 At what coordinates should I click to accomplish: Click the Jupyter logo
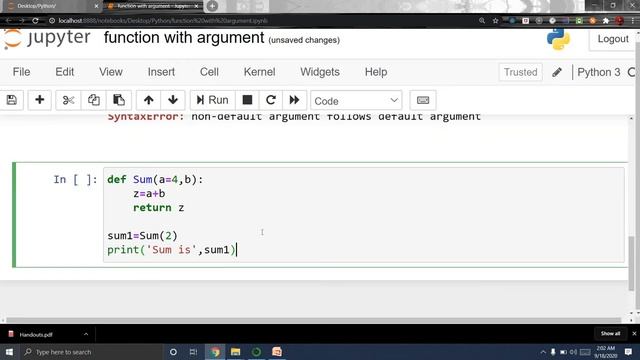pyautogui.click(x=47, y=38)
